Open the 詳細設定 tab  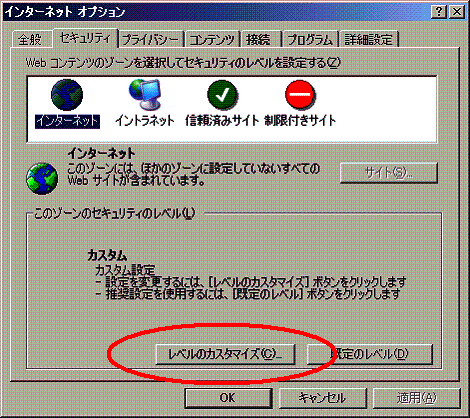coord(368,40)
